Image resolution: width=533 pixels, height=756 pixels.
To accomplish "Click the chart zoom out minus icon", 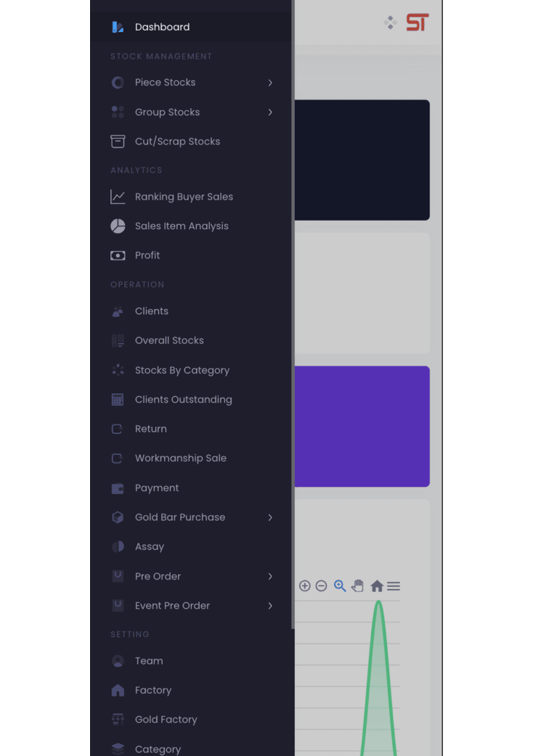I will click(x=322, y=586).
